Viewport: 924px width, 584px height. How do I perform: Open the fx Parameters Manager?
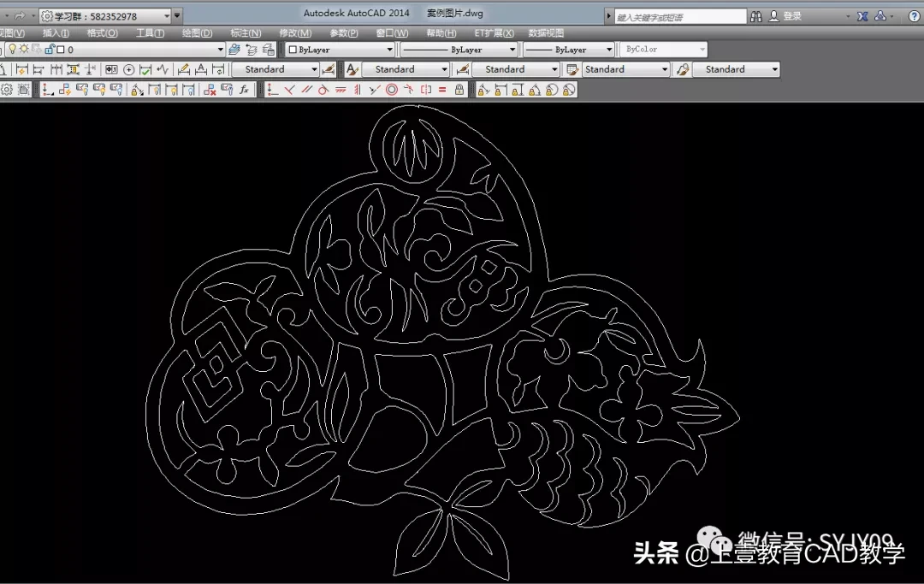244,90
